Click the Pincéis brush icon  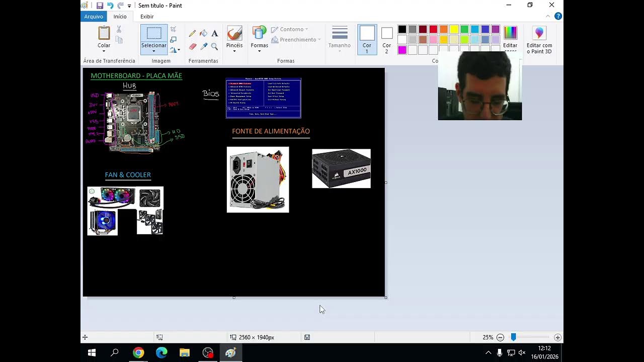click(234, 34)
